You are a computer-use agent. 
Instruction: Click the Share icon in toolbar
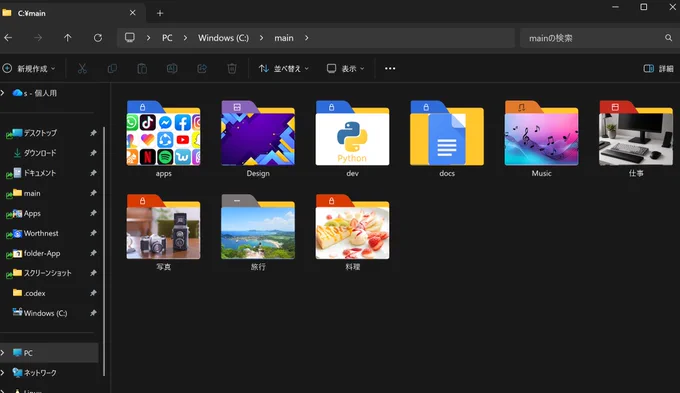tap(202, 69)
